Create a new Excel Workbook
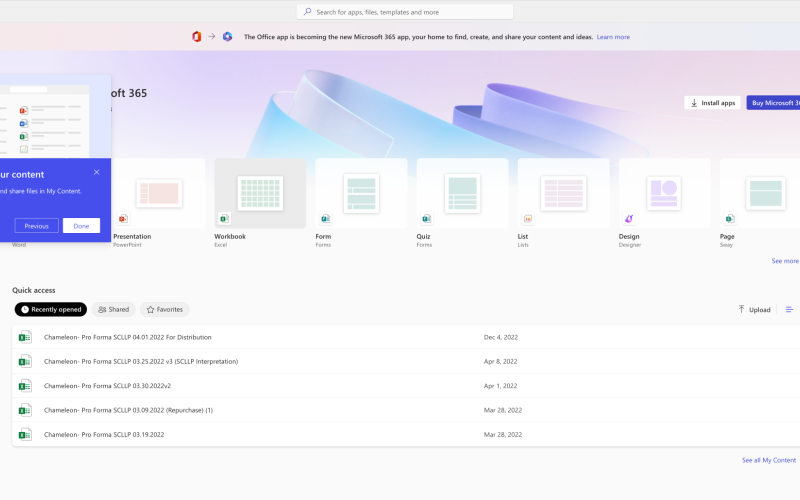 [x=260, y=193]
